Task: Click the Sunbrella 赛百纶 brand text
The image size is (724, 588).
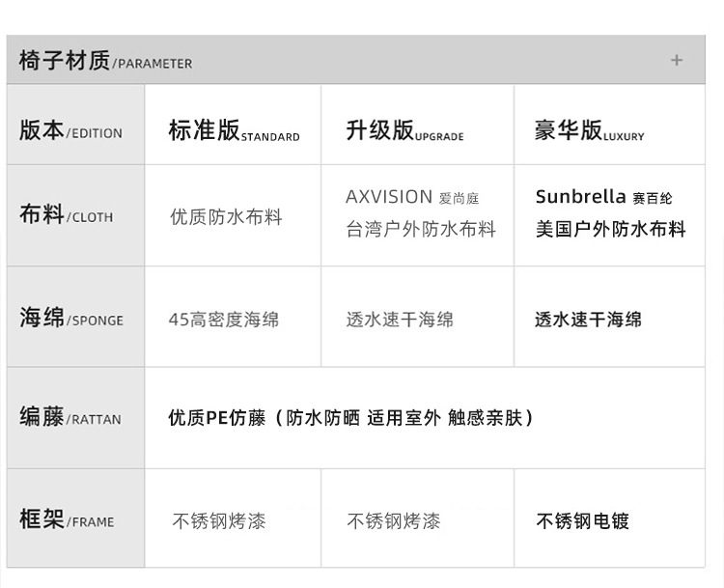Action: pyautogui.click(x=603, y=197)
